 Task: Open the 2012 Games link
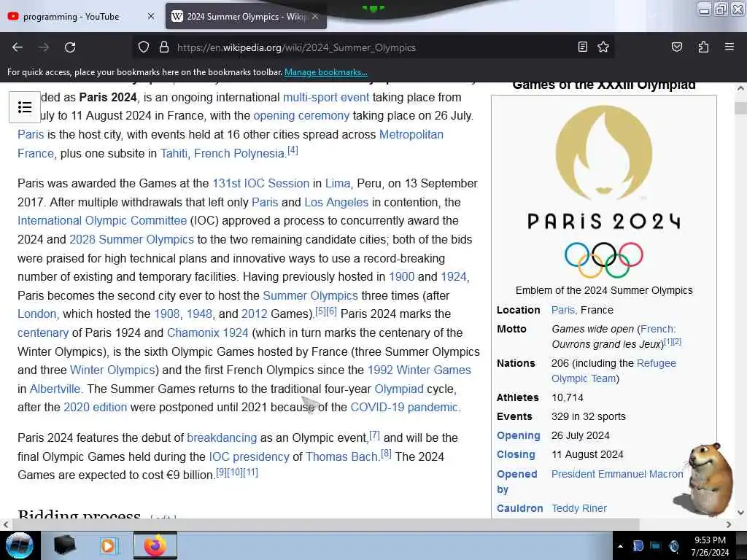254,314
